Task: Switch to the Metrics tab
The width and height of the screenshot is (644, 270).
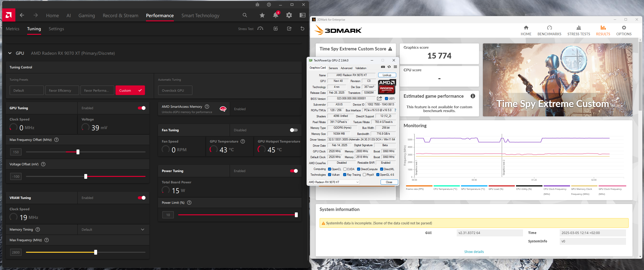Action: pyautogui.click(x=12, y=29)
